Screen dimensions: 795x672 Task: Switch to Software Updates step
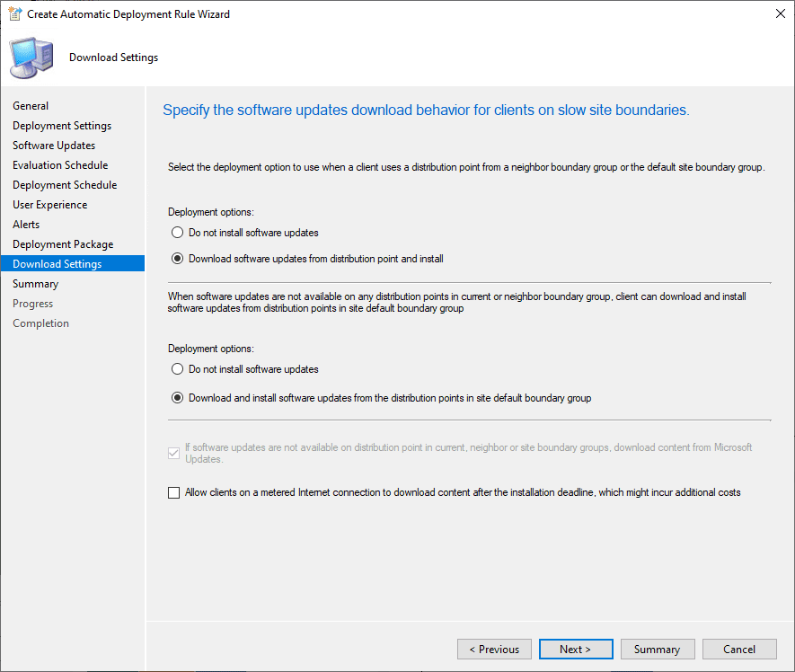point(54,146)
